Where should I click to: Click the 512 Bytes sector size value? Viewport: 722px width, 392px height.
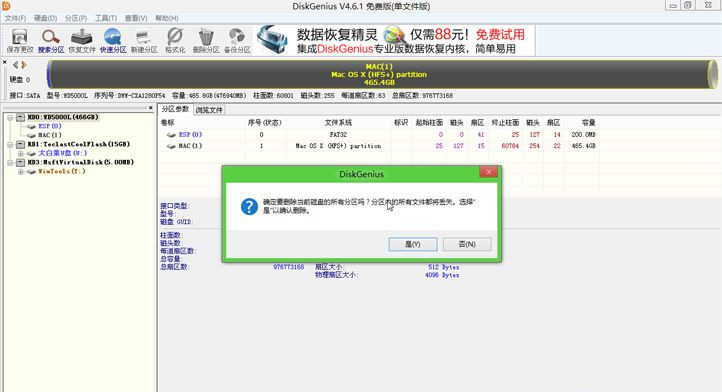pos(443,267)
